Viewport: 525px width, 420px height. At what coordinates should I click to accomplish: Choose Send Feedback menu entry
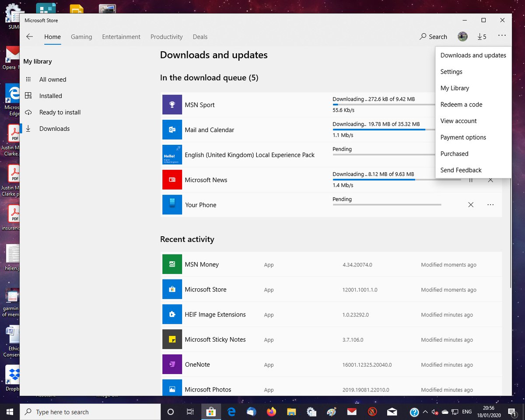[473, 170]
